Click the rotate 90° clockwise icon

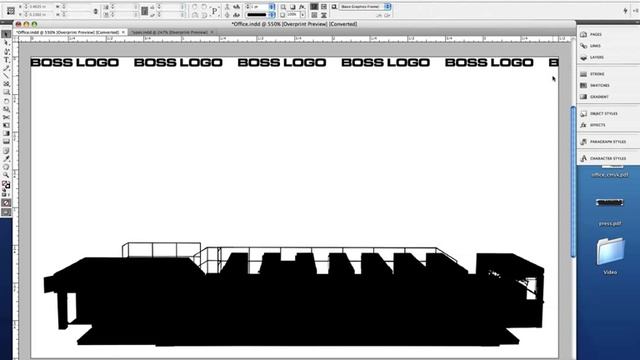click(x=195, y=7)
